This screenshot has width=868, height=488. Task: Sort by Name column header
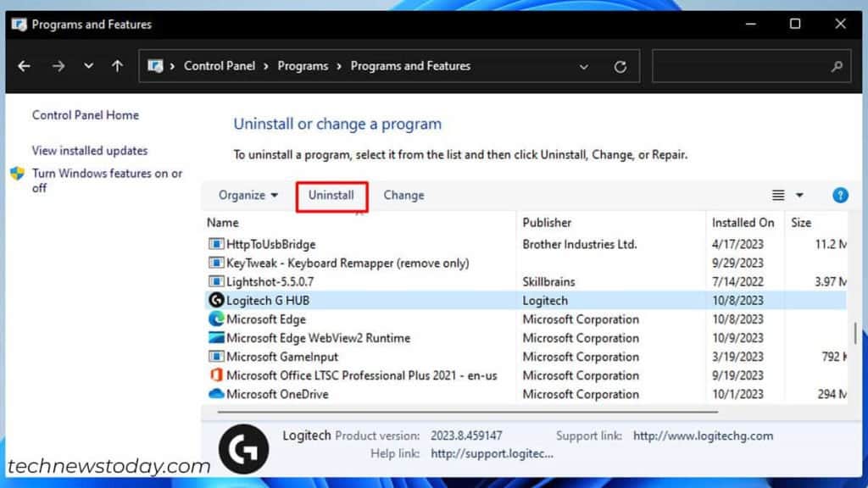[223, 223]
